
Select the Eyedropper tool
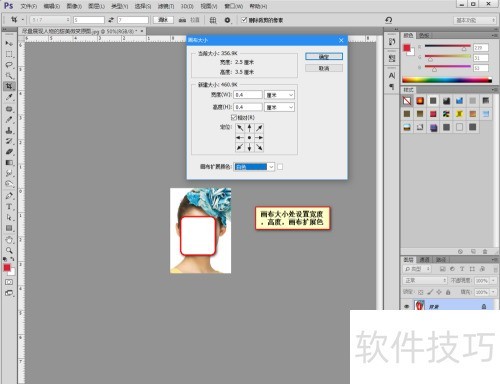tap(9, 97)
